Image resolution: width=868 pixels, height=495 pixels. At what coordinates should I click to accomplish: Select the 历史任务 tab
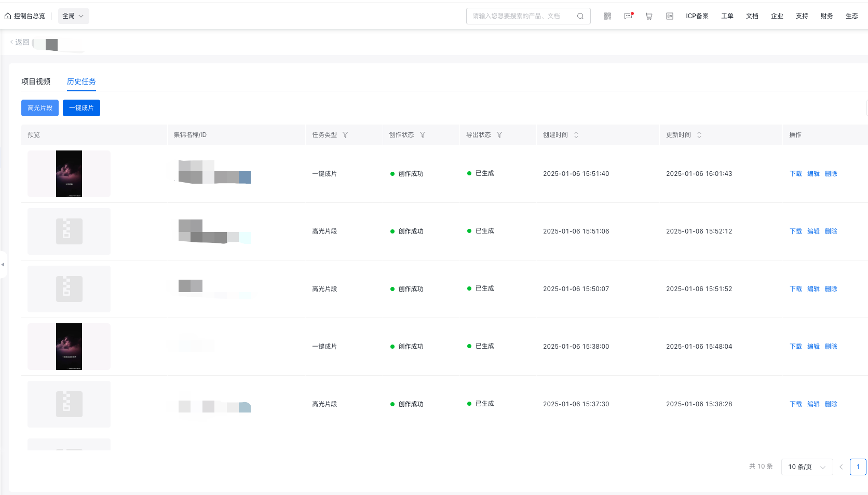pos(82,81)
